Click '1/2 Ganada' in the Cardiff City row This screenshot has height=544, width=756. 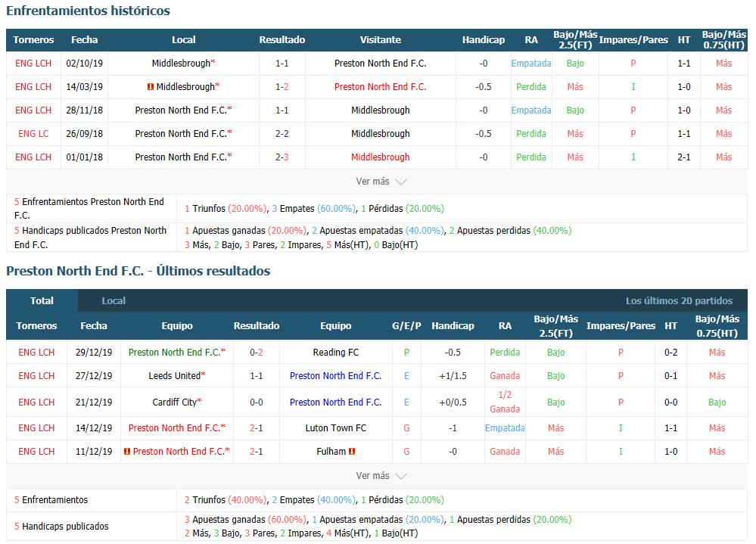pyautogui.click(x=505, y=402)
